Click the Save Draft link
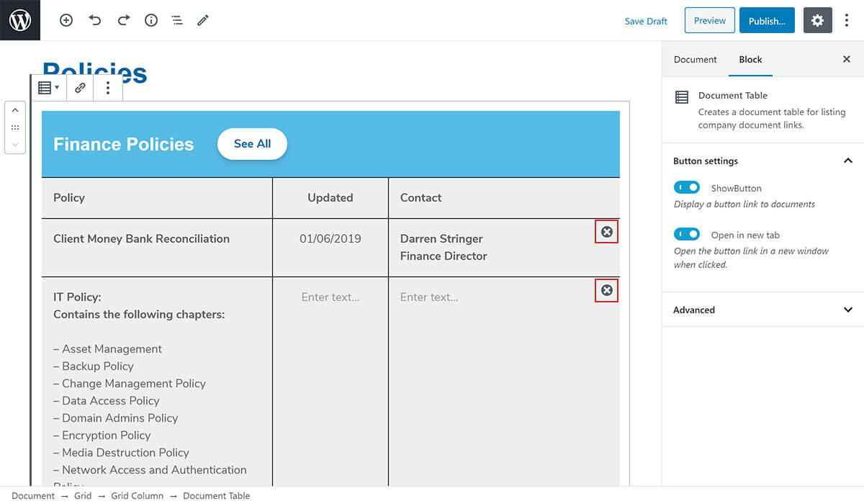This screenshot has width=864, height=504. tap(646, 21)
